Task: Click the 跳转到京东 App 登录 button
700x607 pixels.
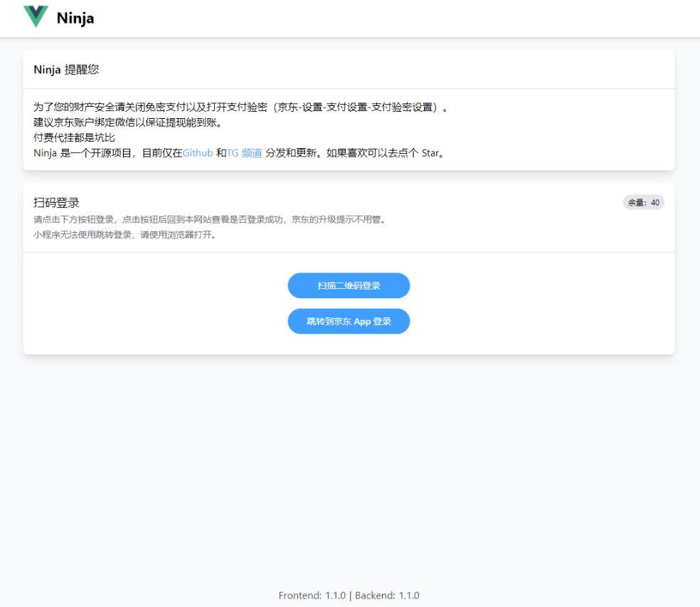Action: [x=349, y=321]
